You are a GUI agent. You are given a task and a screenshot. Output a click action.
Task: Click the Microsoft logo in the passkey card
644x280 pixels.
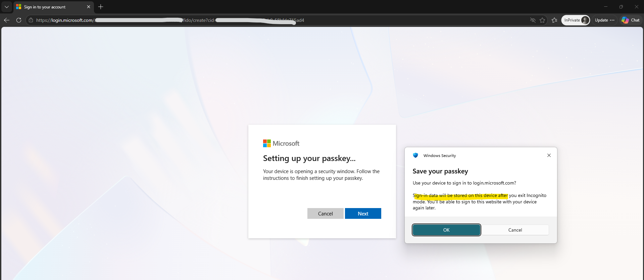pyautogui.click(x=281, y=144)
